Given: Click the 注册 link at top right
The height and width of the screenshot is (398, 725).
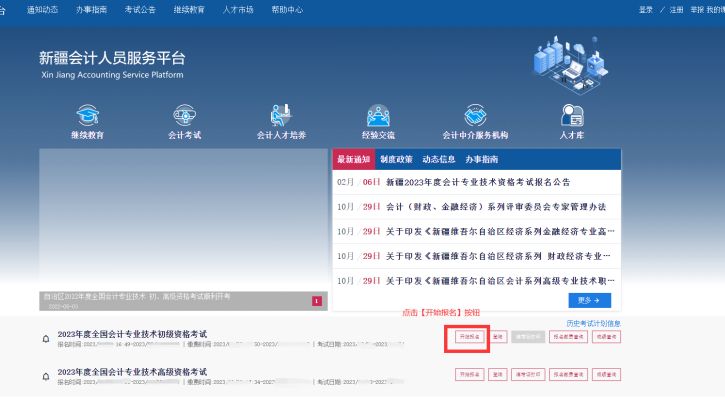Looking at the screenshot, I should point(676,10).
